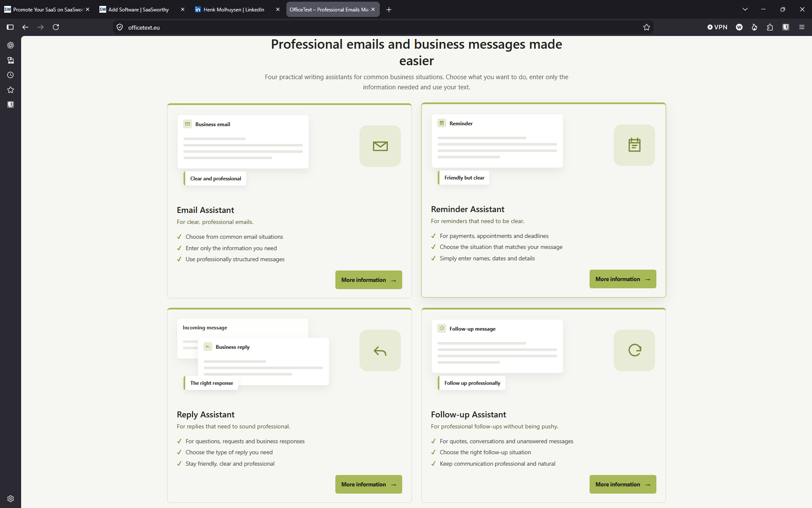Viewport: 812px width, 508px height.
Task: Open sidebar settings gear icon
Action: tap(11, 499)
